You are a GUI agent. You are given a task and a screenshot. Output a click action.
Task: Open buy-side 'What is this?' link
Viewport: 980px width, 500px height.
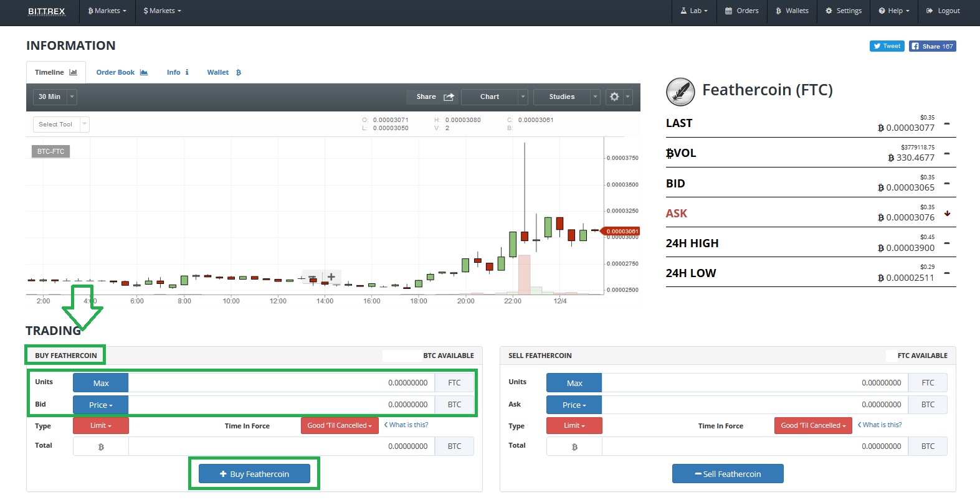406,425
